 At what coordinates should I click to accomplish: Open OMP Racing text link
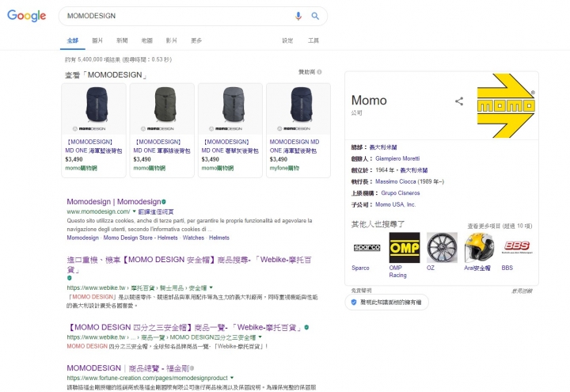[397, 272]
